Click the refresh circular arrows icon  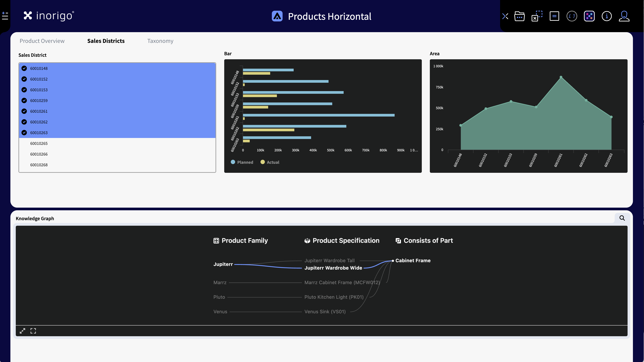pos(572,16)
